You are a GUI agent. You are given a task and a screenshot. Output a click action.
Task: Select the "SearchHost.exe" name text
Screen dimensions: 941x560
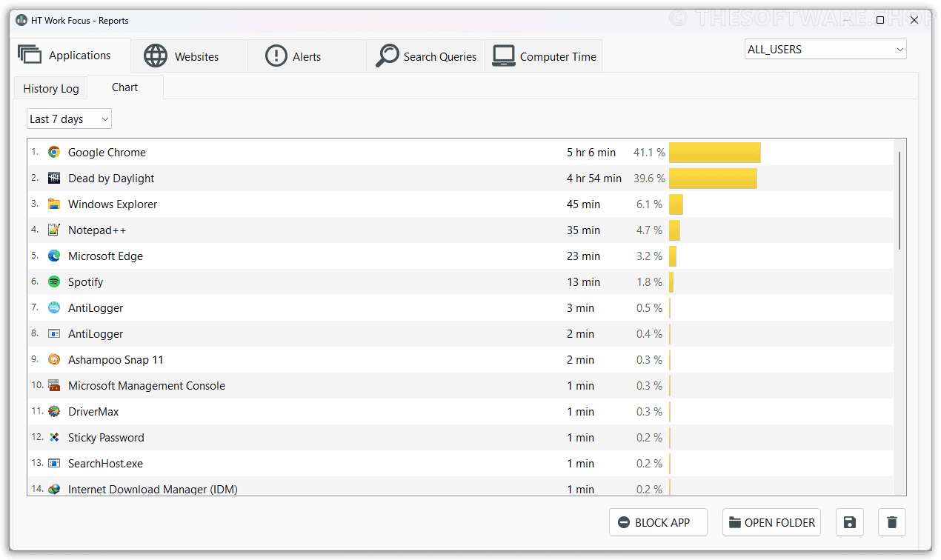click(x=105, y=464)
